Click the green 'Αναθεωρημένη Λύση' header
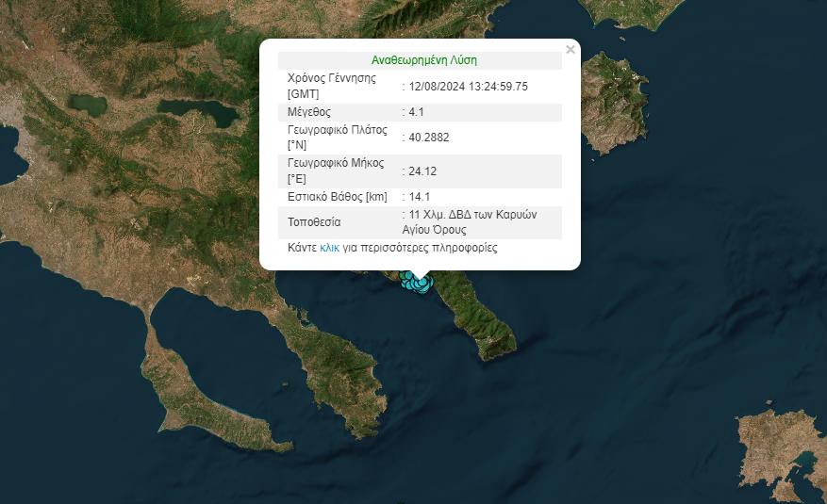Viewport: 827px width, 504px height. click(423, 60)
